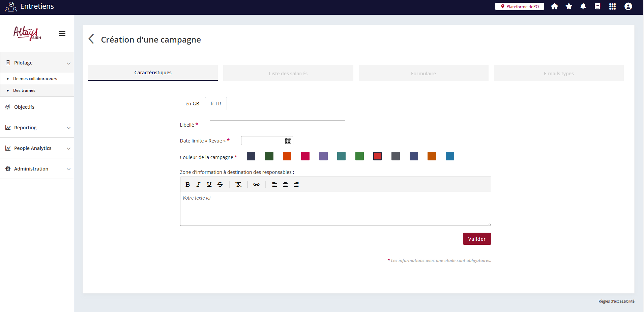
Task: Open the date picker calendar icon
Action: [288, 141]
